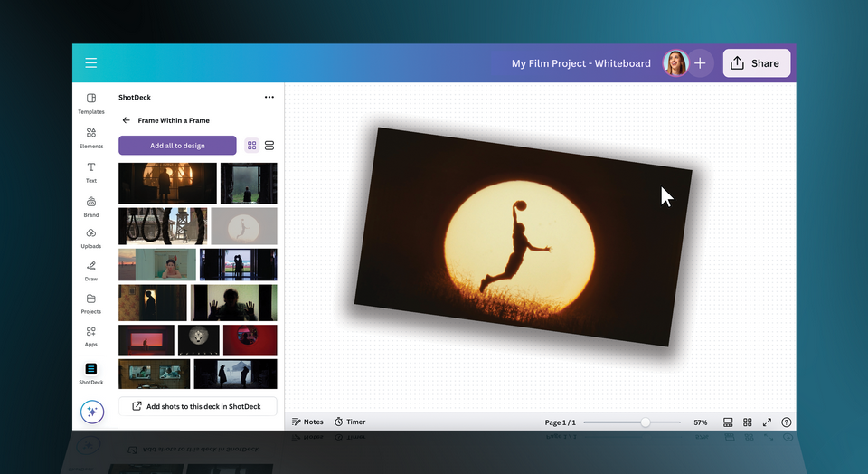Click the user profile avatar
Screen dimensions: 868x474
click(x=675, y=63)
